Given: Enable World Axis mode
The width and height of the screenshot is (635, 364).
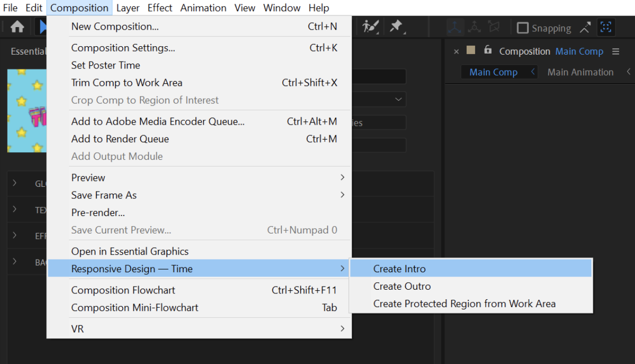Looking at the screenshot, I should pos(475,27).
